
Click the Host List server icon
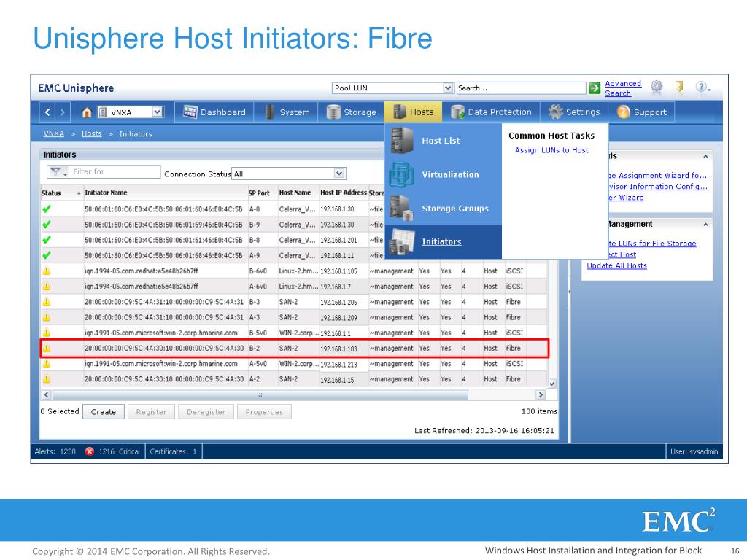402,141
